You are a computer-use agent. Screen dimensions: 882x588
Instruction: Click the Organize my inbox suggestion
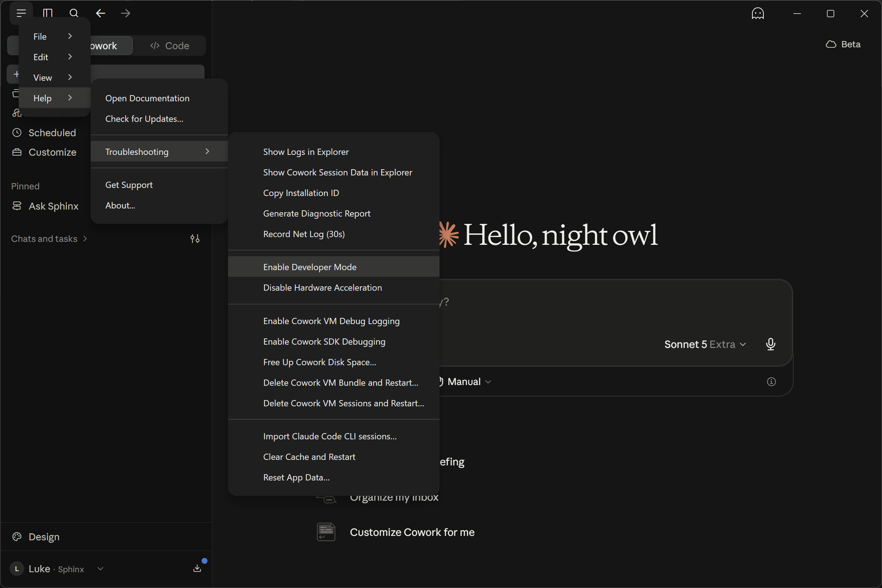(x=394, y=497)
